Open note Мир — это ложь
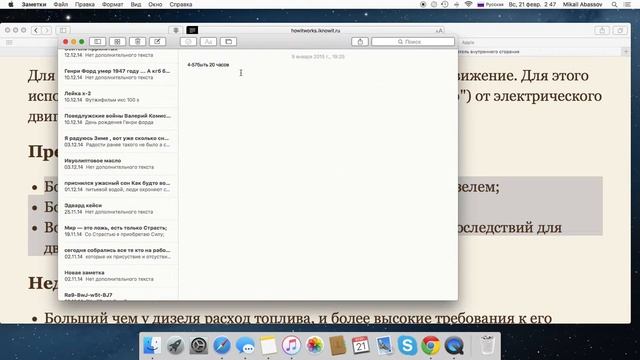Screen dimensions: 640x360 point(118,231)
